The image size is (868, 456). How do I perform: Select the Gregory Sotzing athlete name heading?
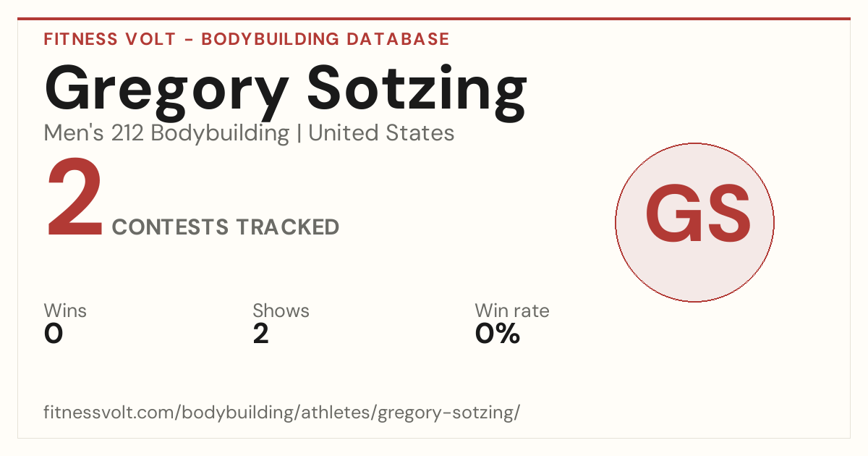286,89
